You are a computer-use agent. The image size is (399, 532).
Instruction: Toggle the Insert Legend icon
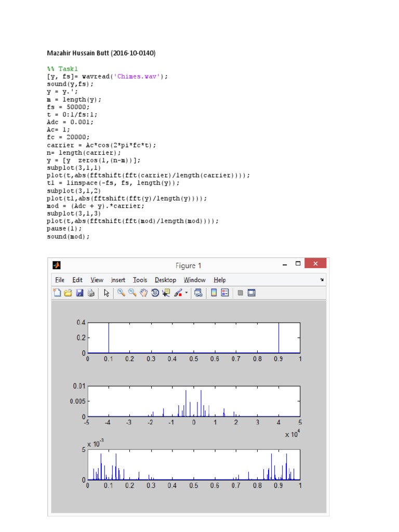pyautogui.click(x=224, y=293)
